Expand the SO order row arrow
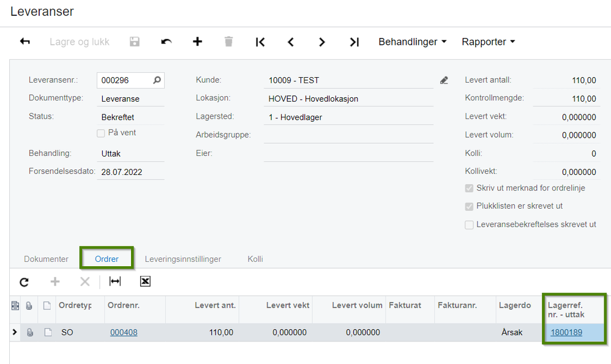Screen dimensions: 611x364 pos(15,332)
